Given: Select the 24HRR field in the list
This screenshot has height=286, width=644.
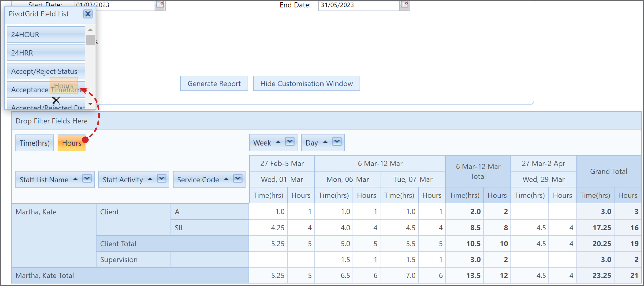Looking at the screenshot, I should tap(46, 53).
